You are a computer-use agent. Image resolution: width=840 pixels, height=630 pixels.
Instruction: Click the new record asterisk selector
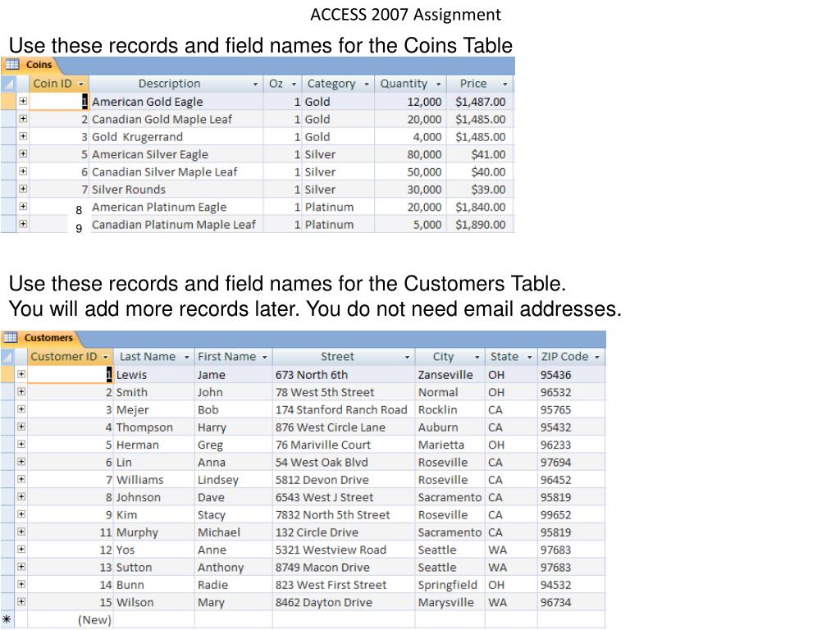7,619
